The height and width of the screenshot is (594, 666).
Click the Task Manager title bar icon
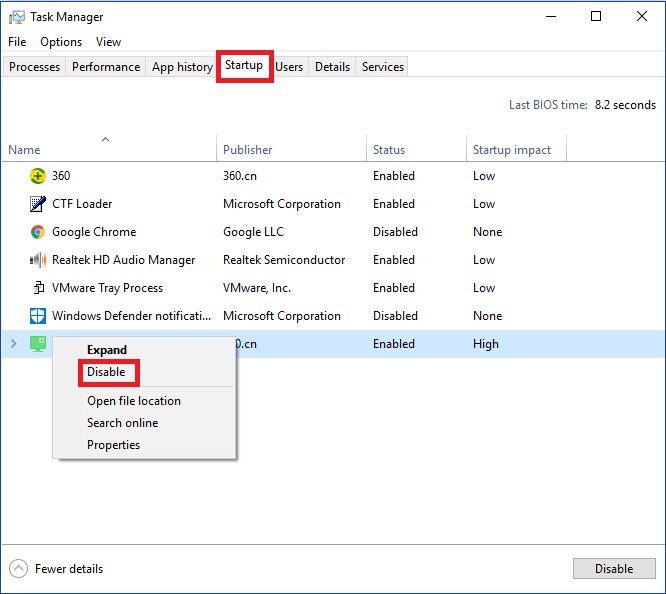pos(16,17)
